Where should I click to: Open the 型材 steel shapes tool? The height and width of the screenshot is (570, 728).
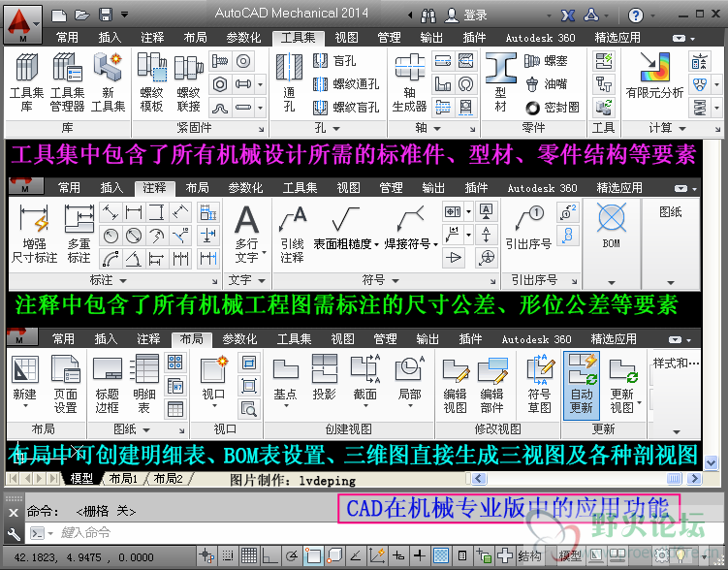(500, 81)
